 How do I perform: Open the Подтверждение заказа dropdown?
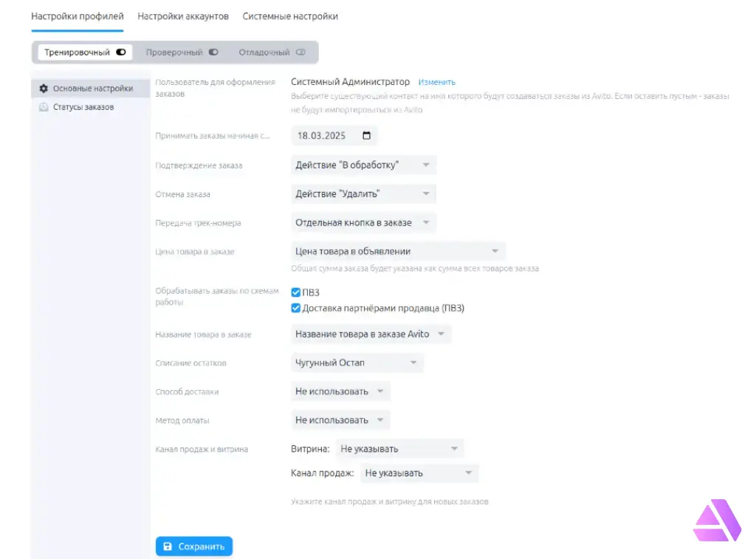362,165
